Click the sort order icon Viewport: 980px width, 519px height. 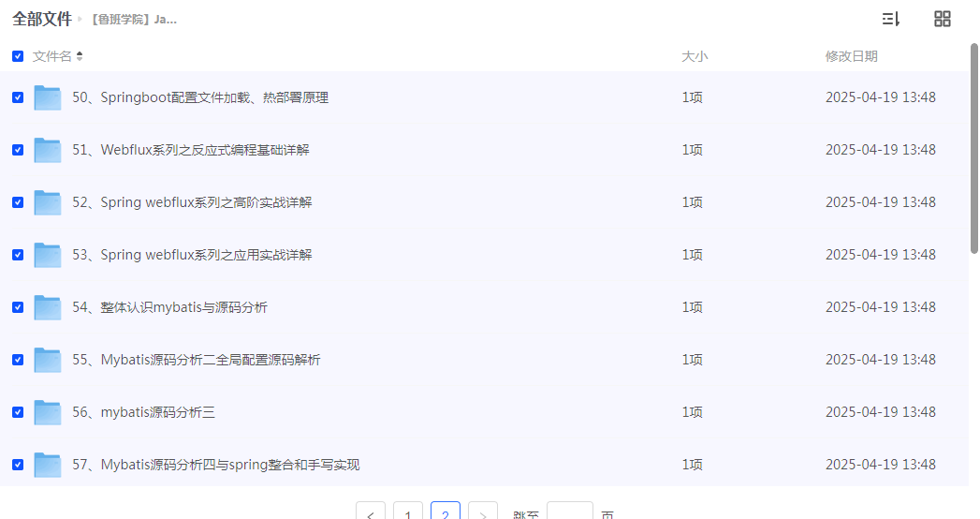(890, 19)
